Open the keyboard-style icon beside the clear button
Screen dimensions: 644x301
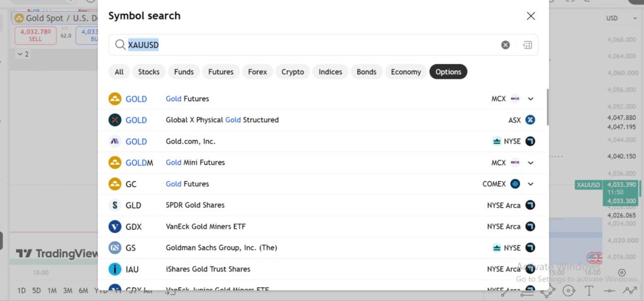coord(528,45)
